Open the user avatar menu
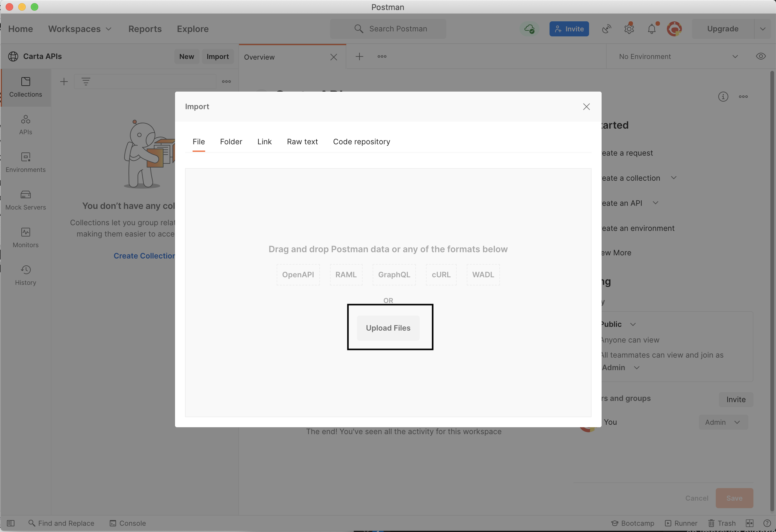 (674, 29)
